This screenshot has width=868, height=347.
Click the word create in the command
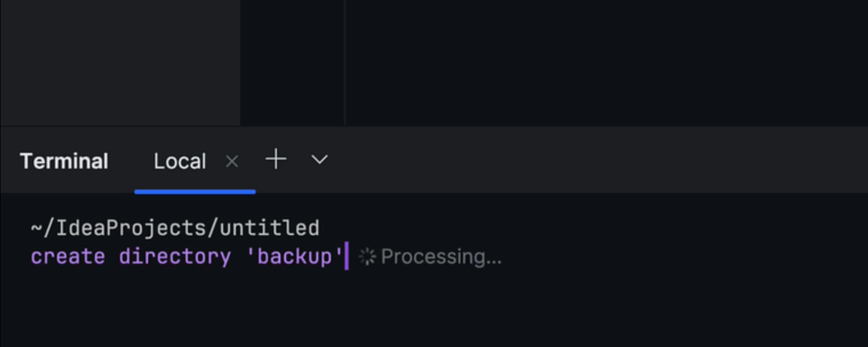(x=68, y=257)
